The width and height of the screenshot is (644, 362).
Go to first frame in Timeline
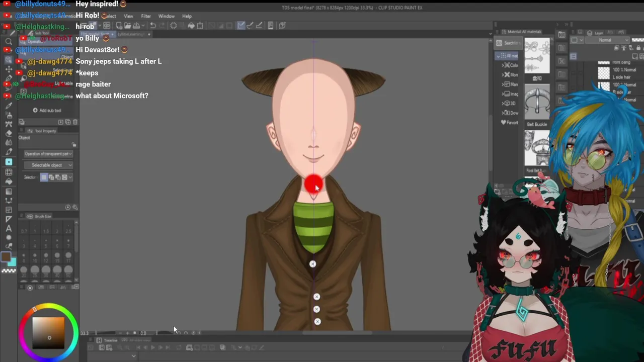click(139, 347)
